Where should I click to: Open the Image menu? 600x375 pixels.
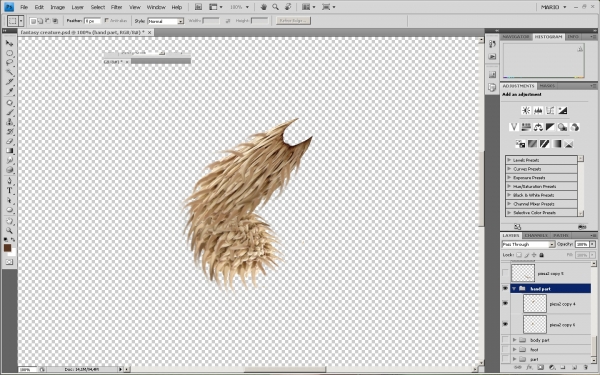click(x=57, y=7)
